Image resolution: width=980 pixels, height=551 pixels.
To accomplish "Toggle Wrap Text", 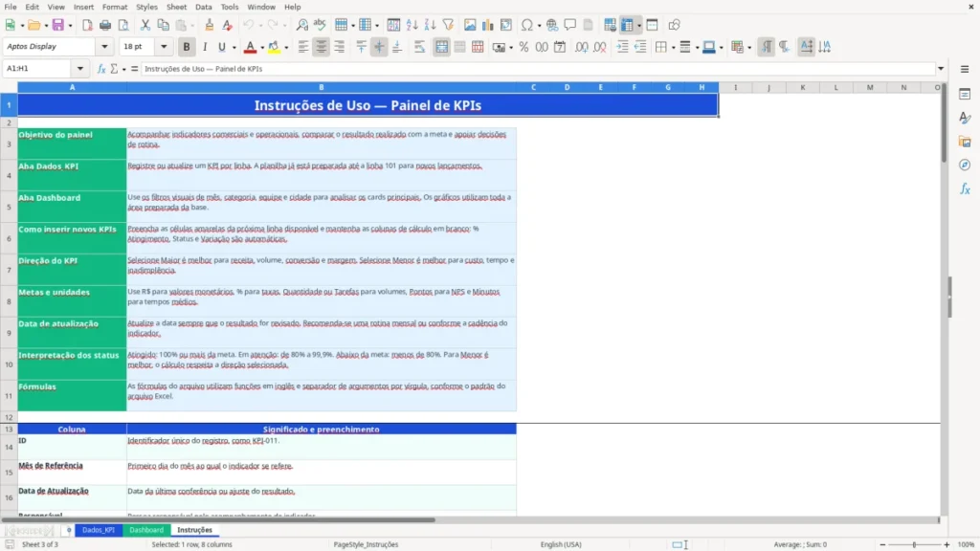I will (419, 47).
